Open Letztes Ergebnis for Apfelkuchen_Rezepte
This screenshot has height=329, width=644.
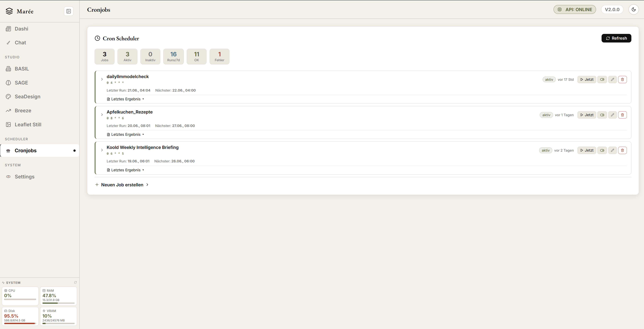125,134
